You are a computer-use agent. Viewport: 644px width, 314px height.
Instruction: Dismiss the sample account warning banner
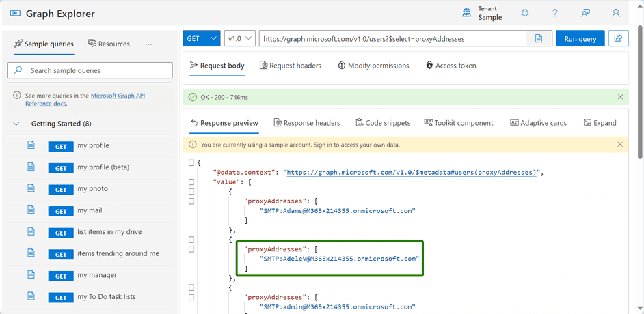point(620,145)
